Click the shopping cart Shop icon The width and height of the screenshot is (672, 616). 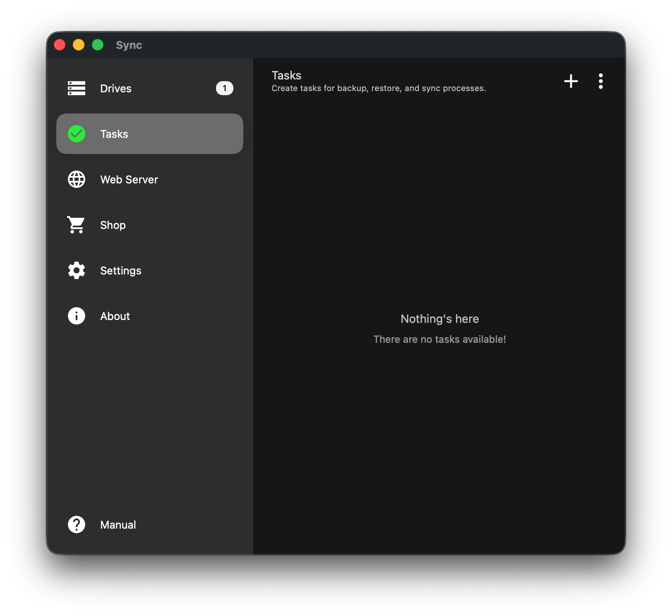(76, 225)
